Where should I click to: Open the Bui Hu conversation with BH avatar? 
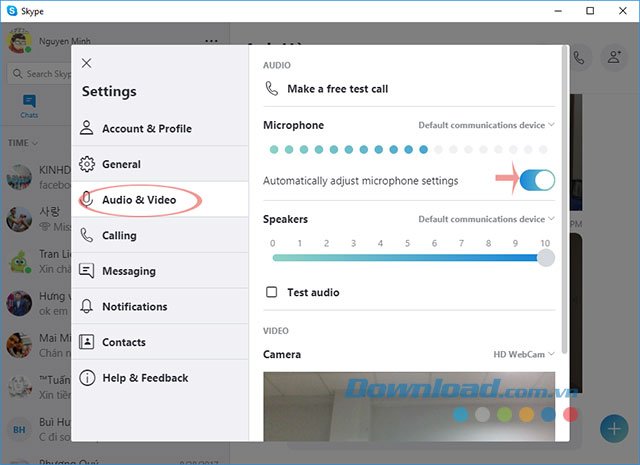[38, 429]
